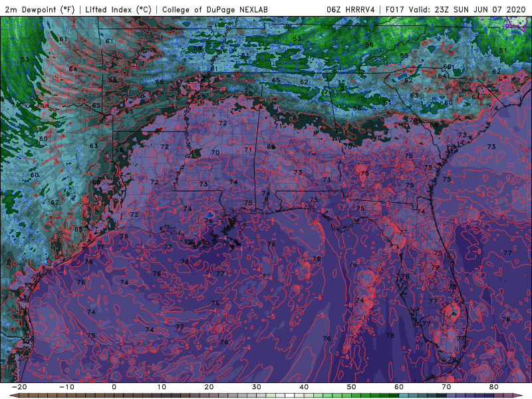
Task: Click the 70 label on the color scale
Action: coord(446,387)
